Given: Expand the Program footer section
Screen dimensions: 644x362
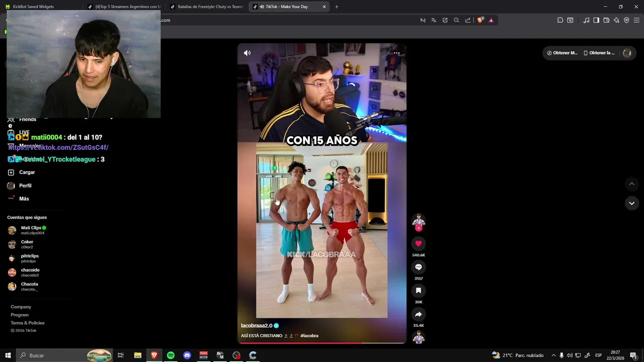Looking at the screenshot, I should tap(20, 315).
